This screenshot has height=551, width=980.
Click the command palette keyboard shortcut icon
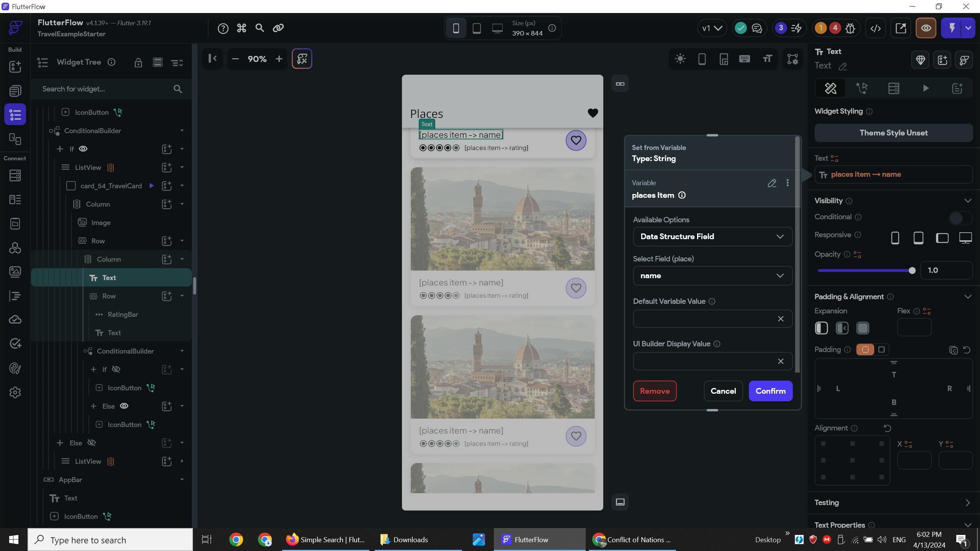point(241,28)
